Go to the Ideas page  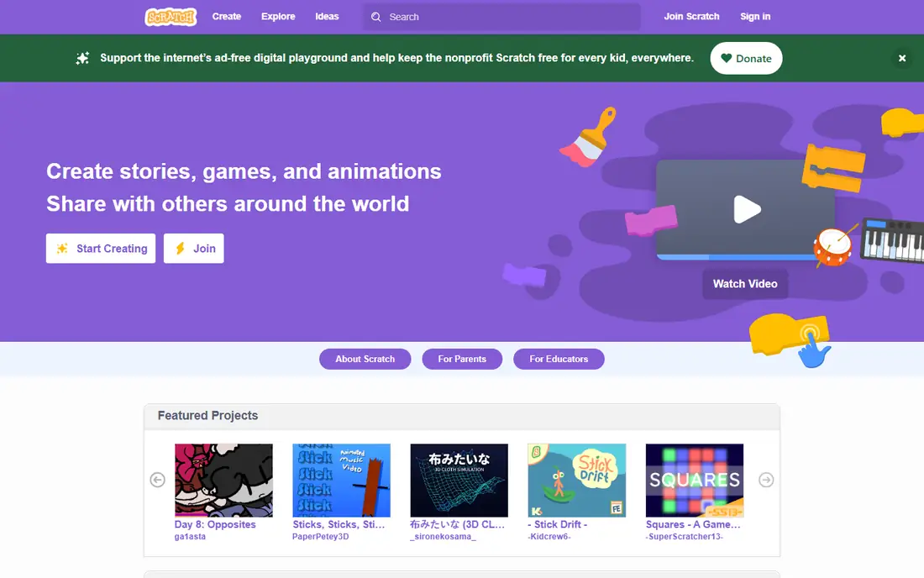coord(327,17)
